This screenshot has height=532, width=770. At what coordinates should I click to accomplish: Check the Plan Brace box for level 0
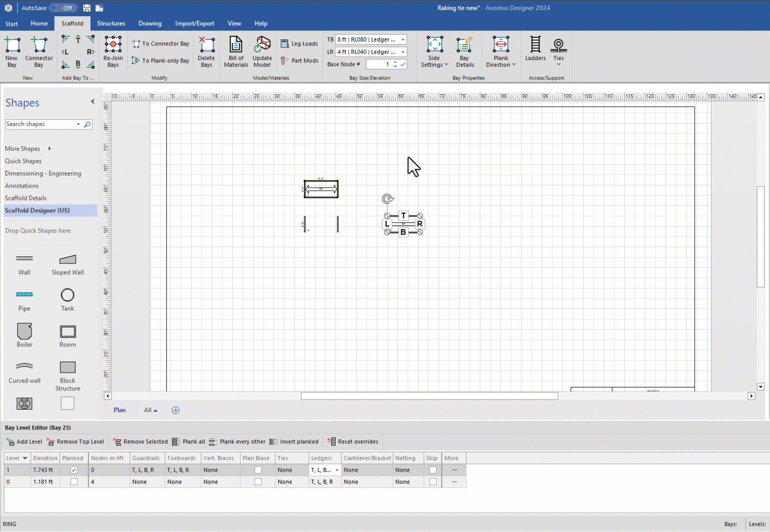258,482
